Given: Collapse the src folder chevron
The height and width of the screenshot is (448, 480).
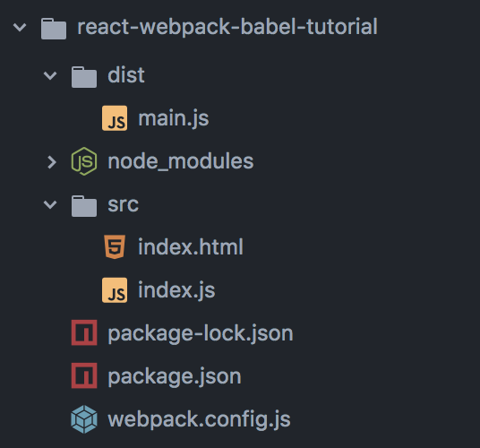Looking at the screenshot, I should (50, 204).
